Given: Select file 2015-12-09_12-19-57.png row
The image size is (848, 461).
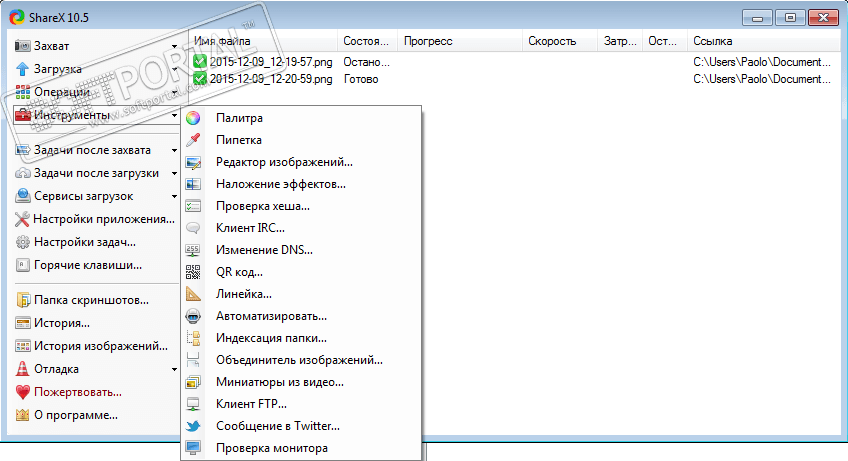Looking at the screenshot, I should tap(514, 62).
